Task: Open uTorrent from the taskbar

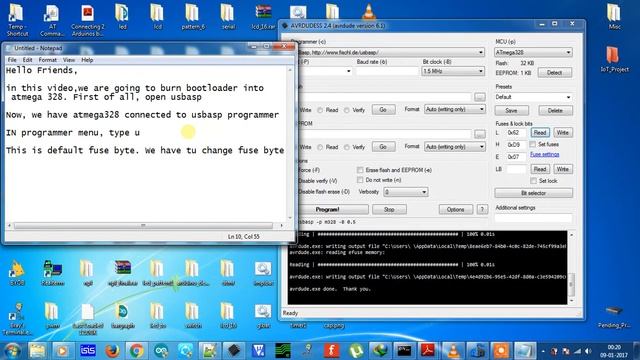Action: (356, 351)
